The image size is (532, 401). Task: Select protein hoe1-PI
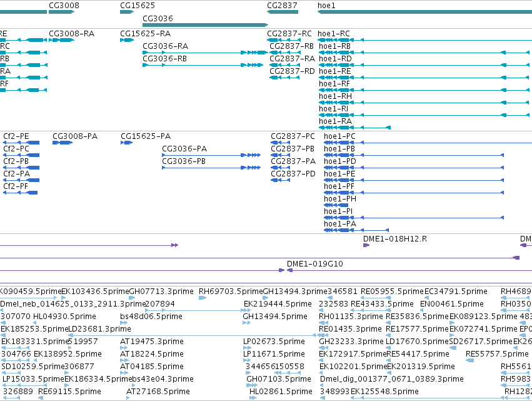pos(338,212)
